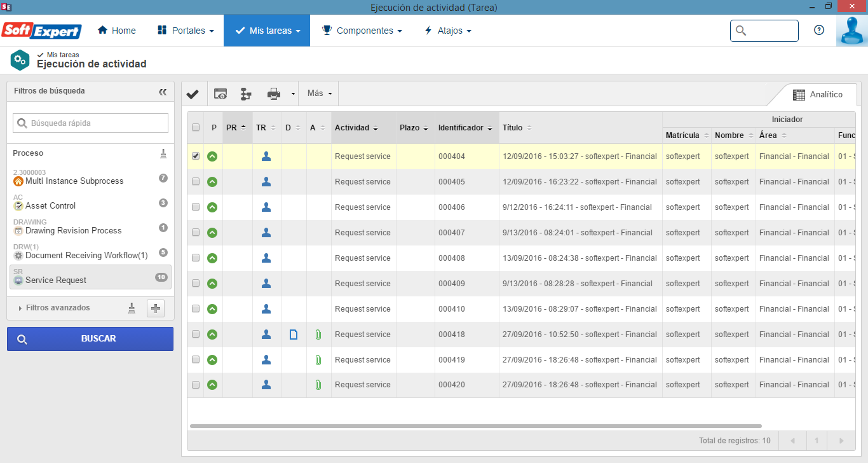Click the flowchart icon in toolbar
This screenshot has width=868, height=463.
pyautogui.click(x=246, y=94)
